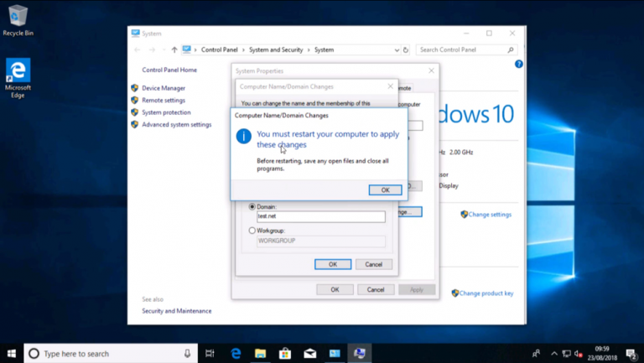Select the Domain radio button
This screenshot has width=644, height=363.
[x=252, y=206]
